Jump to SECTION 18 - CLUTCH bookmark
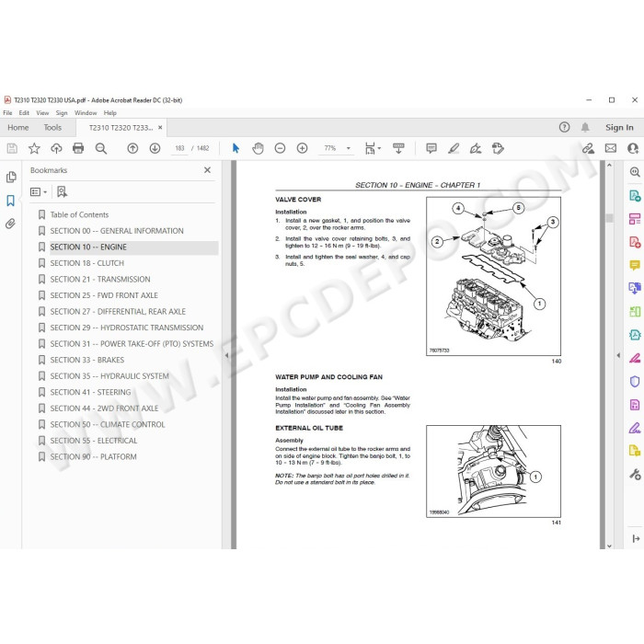644x644 pixels. click(x=87, y=263)
